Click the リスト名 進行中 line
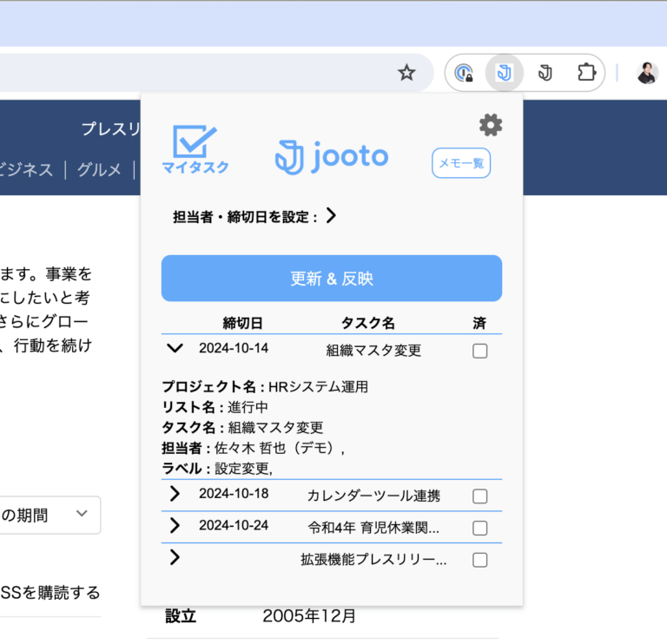Screen dimensions: 667x644 point(215,407)
